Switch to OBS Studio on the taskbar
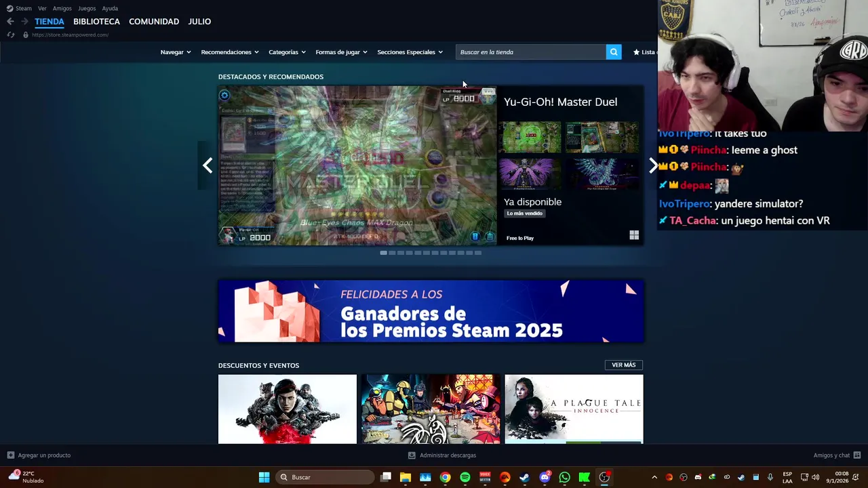 point(604,477)
